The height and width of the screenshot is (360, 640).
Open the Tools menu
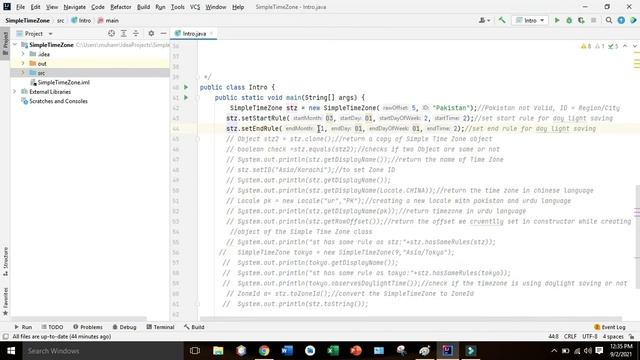pos(178,7)
